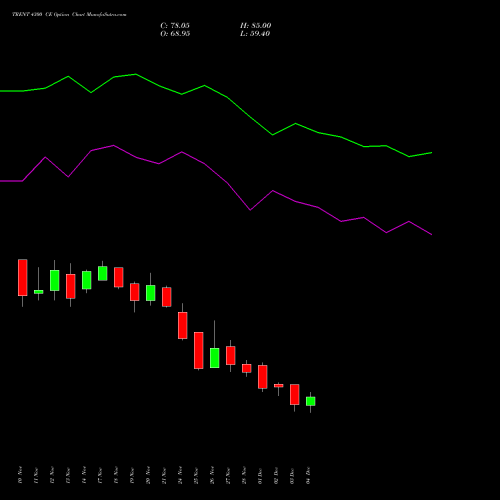Click the '02 Dec' date axis label
The width and height of the screenshot is (500, 500).
pyautogui.click(x=276, y=475)
